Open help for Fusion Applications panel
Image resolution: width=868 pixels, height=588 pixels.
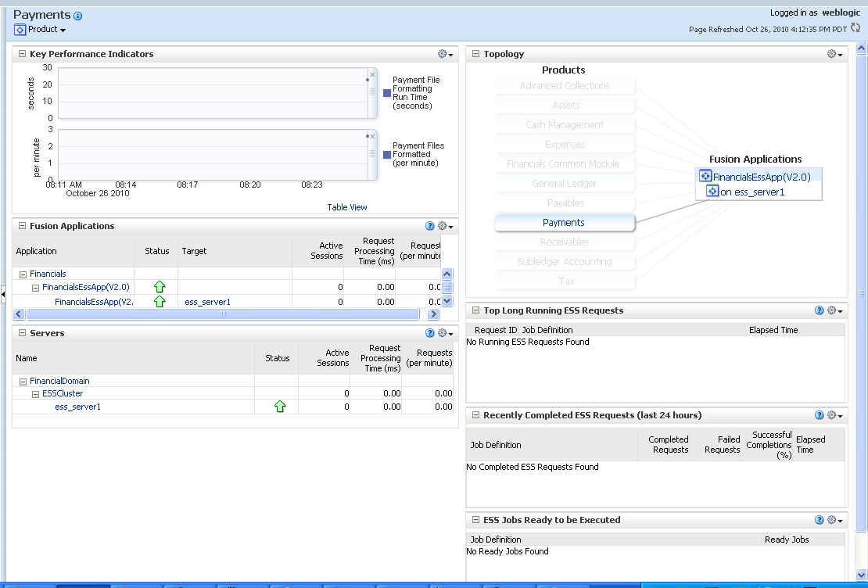point(429,226)
